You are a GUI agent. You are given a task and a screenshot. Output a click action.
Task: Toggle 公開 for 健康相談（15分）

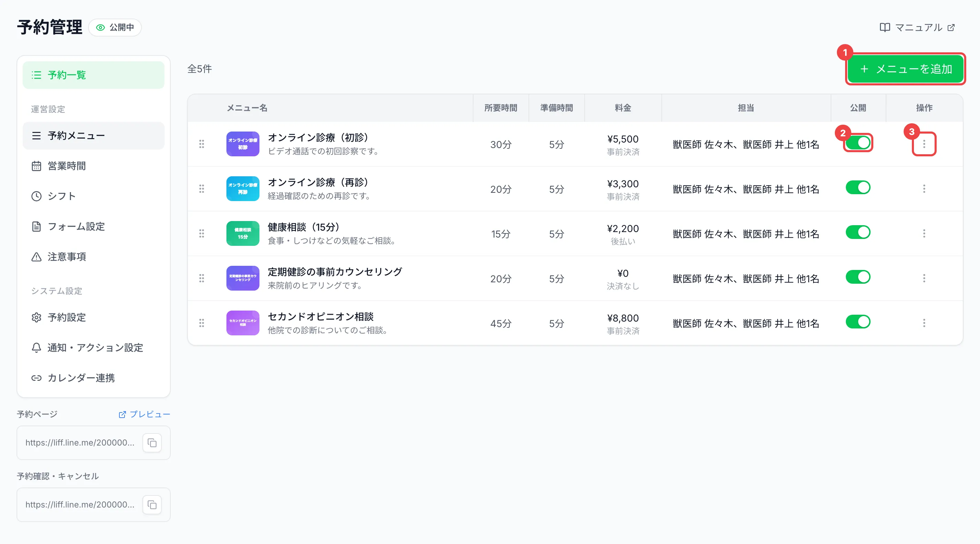pos(858,232)
